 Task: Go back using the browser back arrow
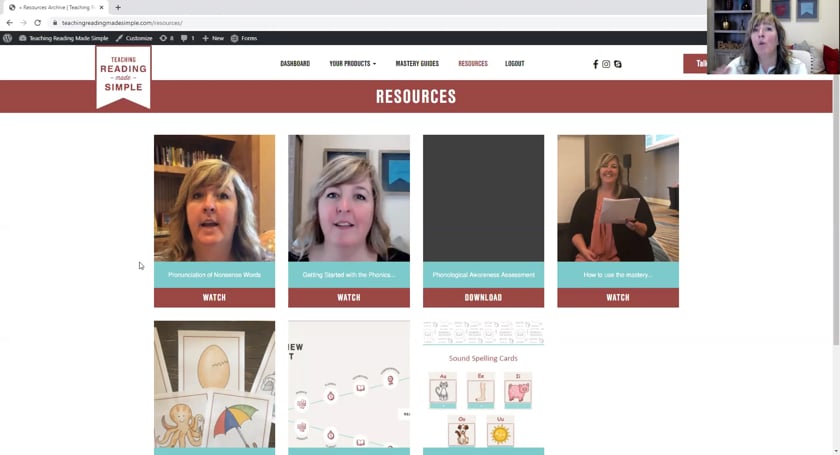coord(9,23)
